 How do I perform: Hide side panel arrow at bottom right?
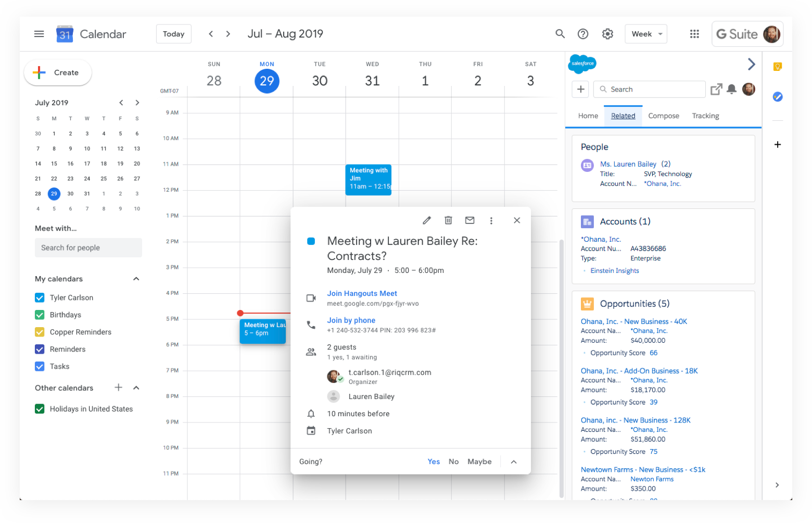click(777, 485)
